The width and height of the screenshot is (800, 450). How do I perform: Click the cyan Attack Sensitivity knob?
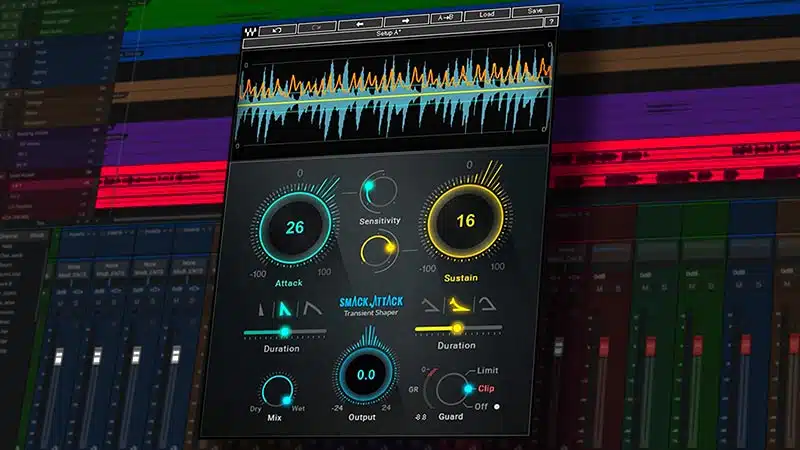(x=379, y=192)
